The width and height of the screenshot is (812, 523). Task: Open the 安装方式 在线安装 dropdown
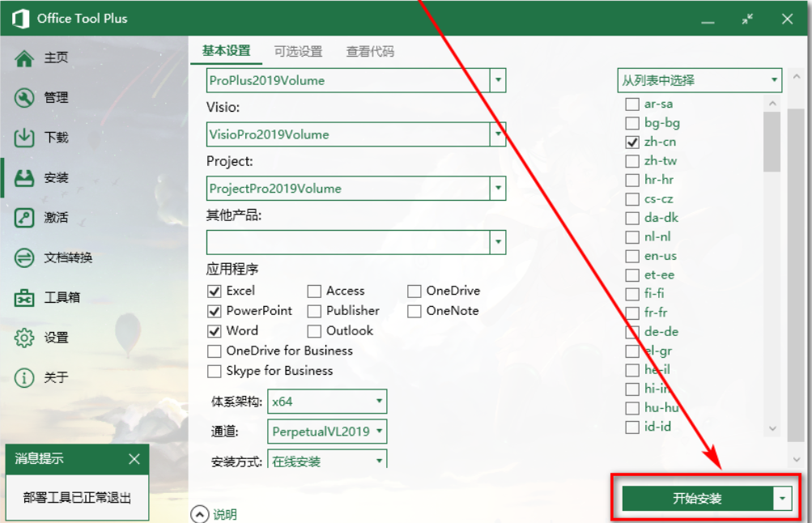pyautogui.click(x=327, y=459)
